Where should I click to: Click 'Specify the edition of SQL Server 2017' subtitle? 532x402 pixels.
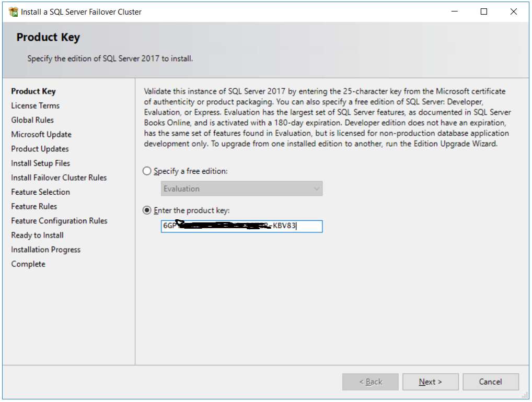pos(110,58)
